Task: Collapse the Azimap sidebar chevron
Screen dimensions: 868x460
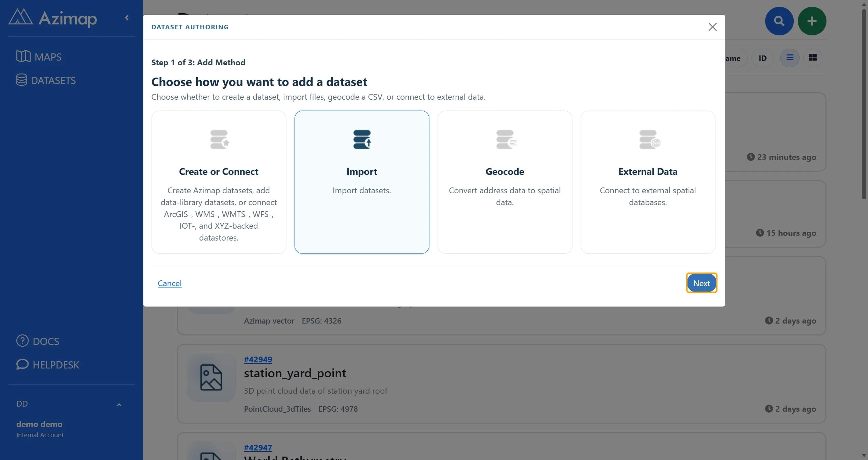Action: tap(127, 18)
